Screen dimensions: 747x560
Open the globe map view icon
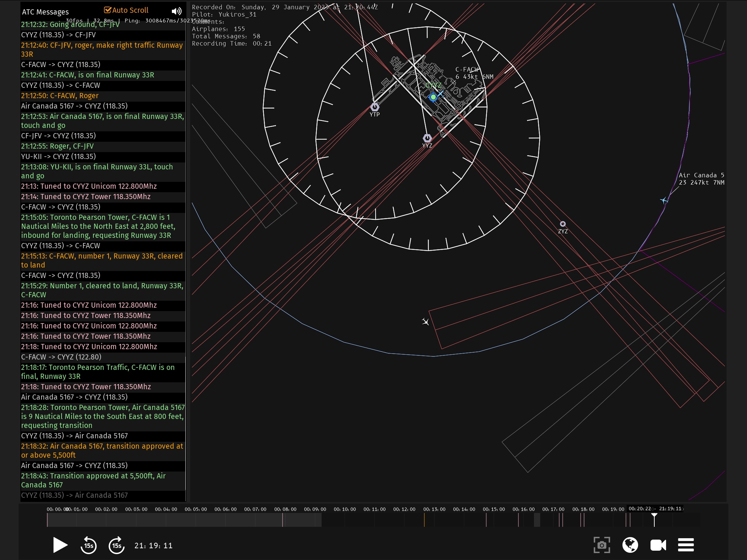(x=630, y=545)
